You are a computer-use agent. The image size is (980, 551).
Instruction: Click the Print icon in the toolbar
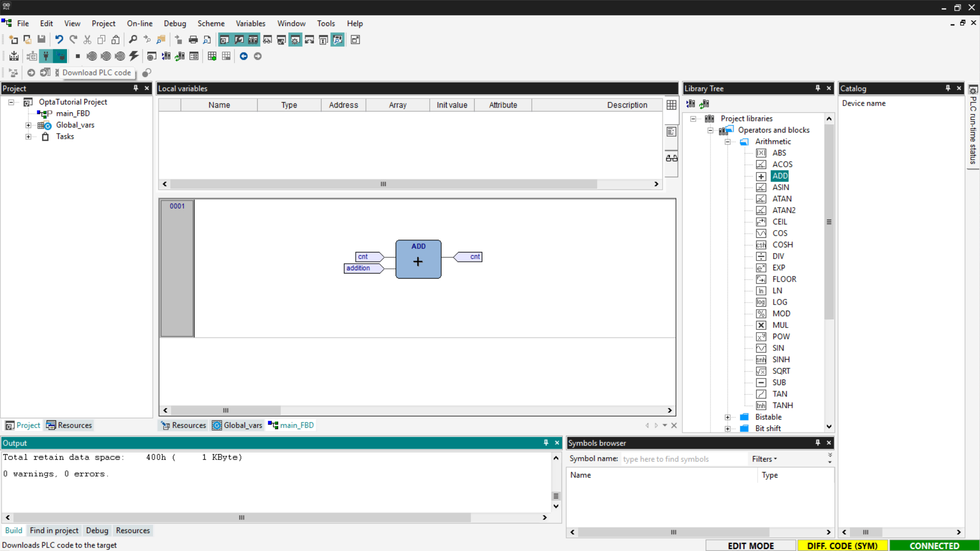click(193, 40)
